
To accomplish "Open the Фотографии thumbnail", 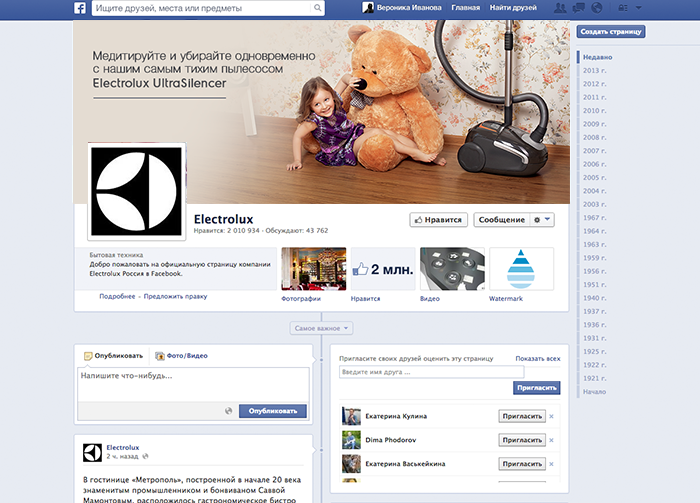I will click(x=314, y=269).
